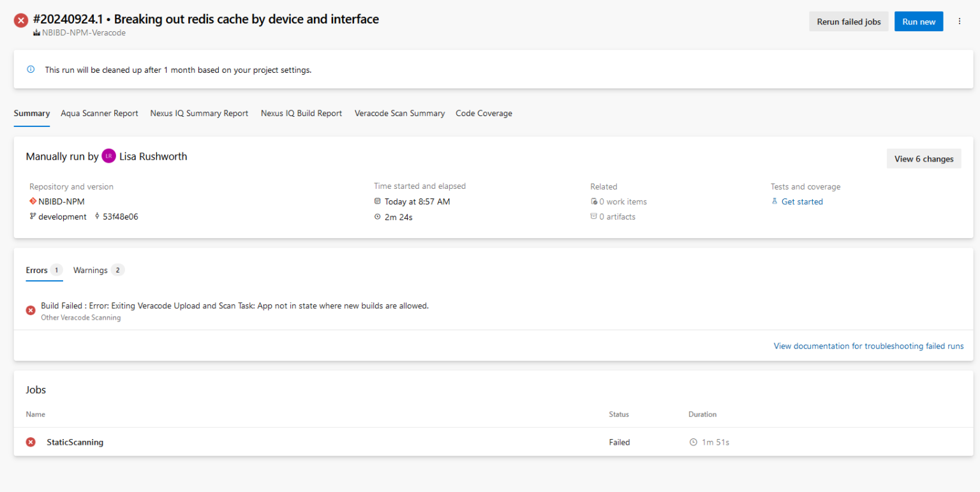Click the NBIBD-NPM repository icon
Image resolution: width=980 pixels, height=492 pixels.
[x=33, y=201]
